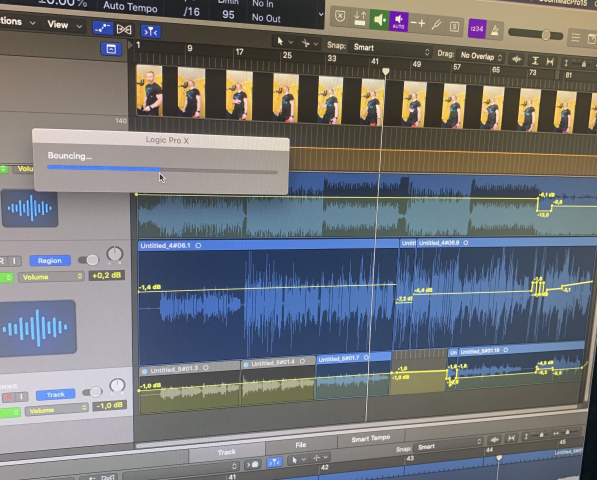This screenshot has width=597, height=480.
Task: Open the green selector beside +0,2 dB Volume
Action: tap(6, 277)
